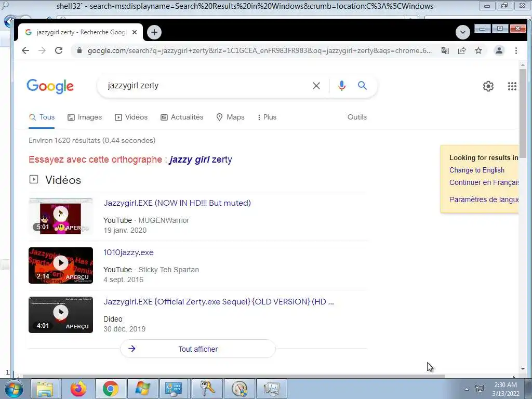Open Windows Explorer from taskbar
The width and height of the screenshot is (532, 399).
pos(45,389)
